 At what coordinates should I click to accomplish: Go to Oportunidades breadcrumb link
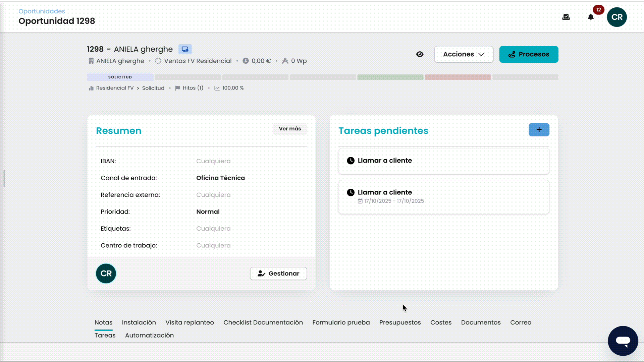[42, 11]
